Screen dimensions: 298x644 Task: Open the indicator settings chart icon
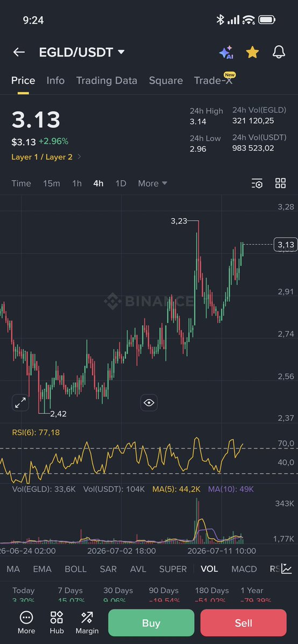point(287,569)
